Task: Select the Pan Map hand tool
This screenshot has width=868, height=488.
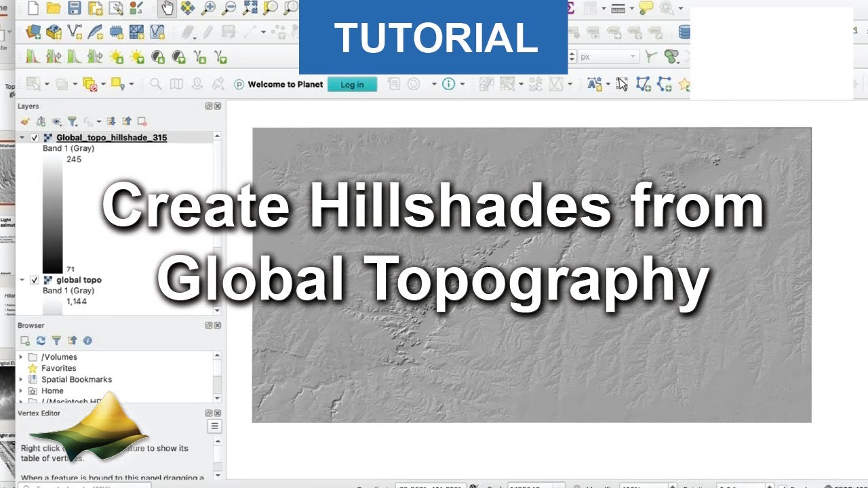Action: (x=166, y=8)
